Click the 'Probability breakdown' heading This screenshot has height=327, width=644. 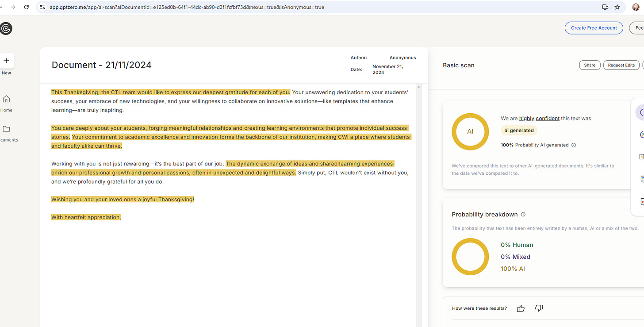[x=485, y=214]
